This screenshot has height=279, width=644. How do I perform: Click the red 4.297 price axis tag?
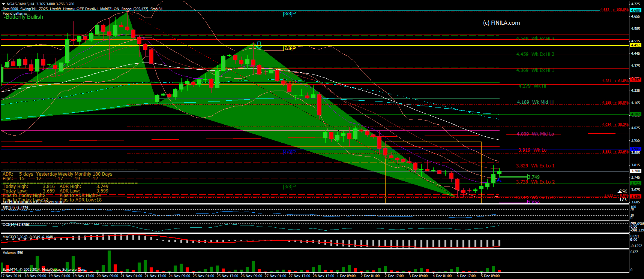pyautogui.click(x=635, y=79)
